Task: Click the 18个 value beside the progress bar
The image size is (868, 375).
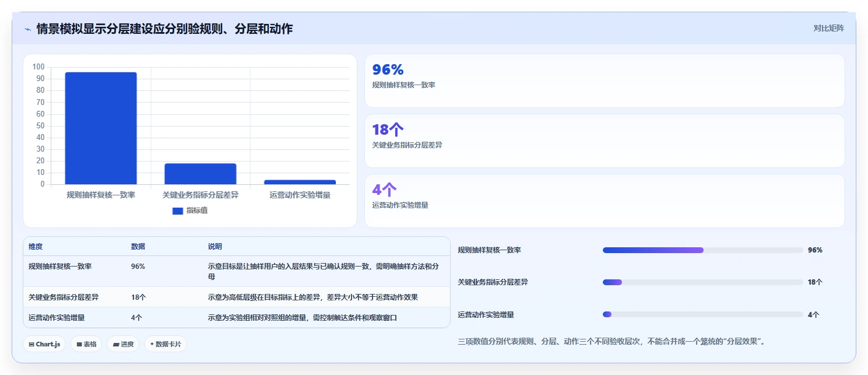Action: coord(815,282)
